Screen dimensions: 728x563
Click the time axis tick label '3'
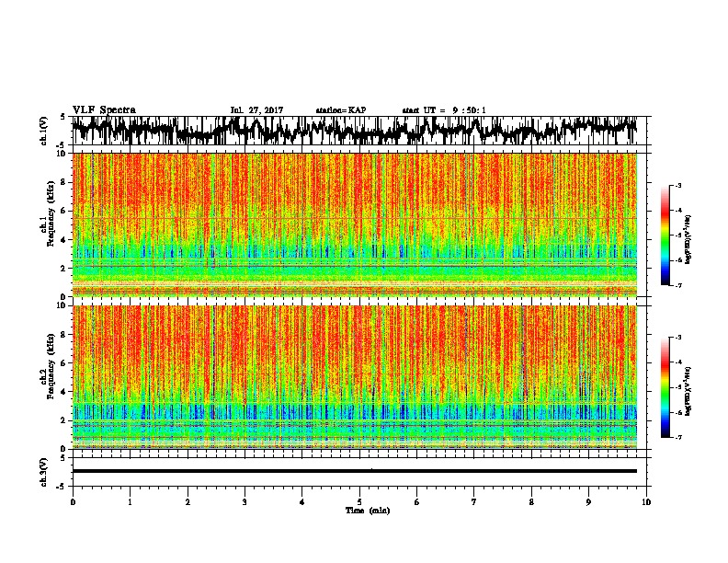245,502
